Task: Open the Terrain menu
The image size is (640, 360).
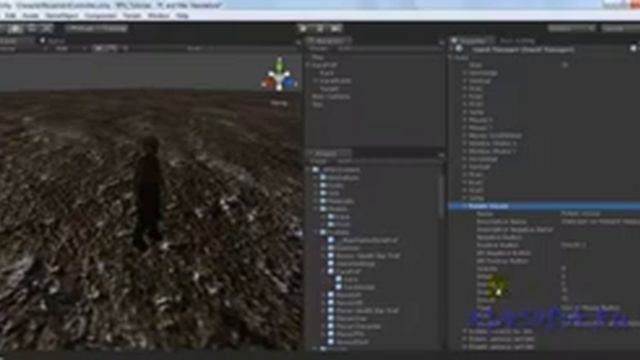Action: coord(132,16)
